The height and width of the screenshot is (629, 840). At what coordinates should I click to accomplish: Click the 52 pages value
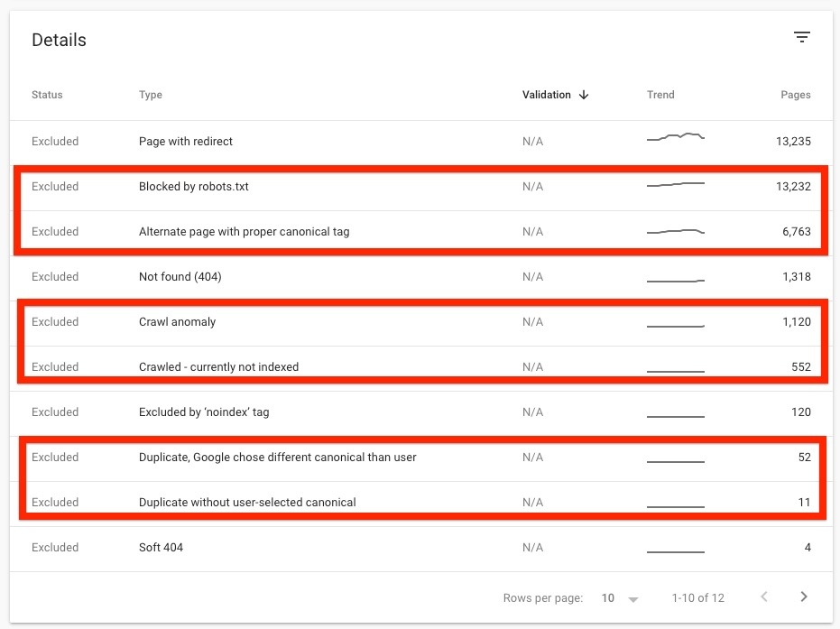pyautogui.click(x=805, y=457)
